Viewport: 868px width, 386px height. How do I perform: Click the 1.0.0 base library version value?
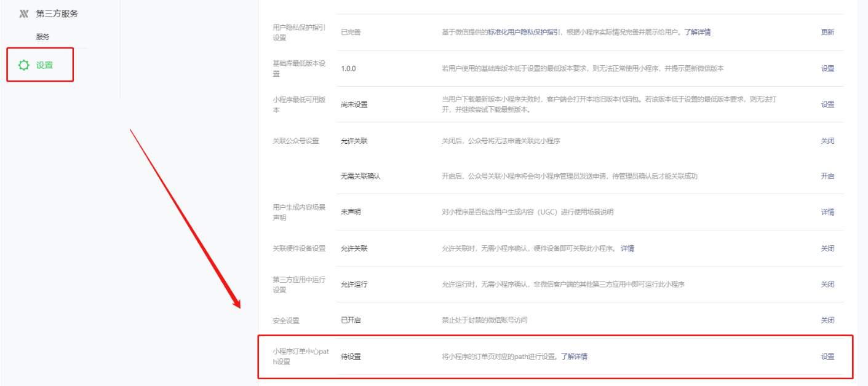pos(348,68)
